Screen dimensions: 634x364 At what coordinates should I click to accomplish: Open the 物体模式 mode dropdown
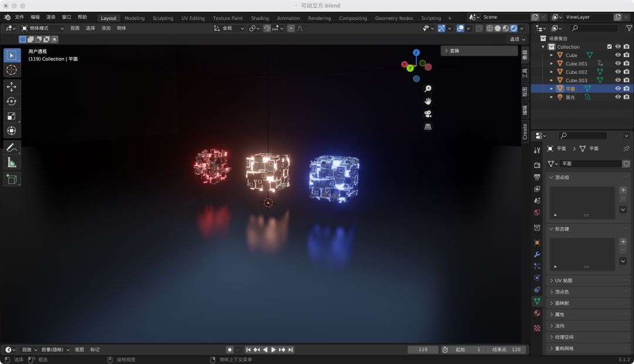(43, 28)
